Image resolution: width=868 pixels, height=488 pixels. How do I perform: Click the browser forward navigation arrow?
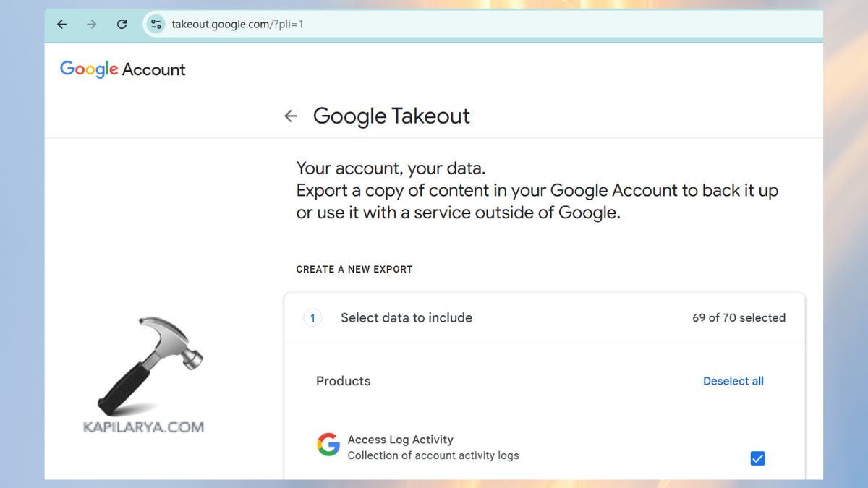pos(91,24)
